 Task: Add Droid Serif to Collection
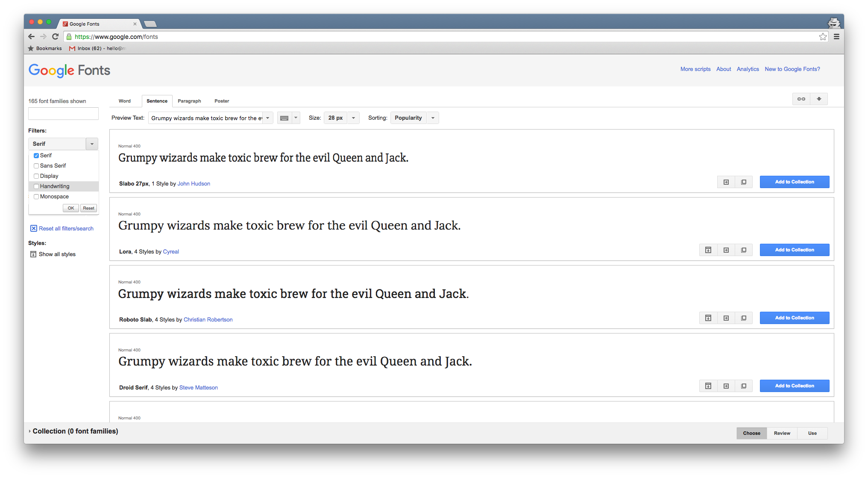point(795,386)
